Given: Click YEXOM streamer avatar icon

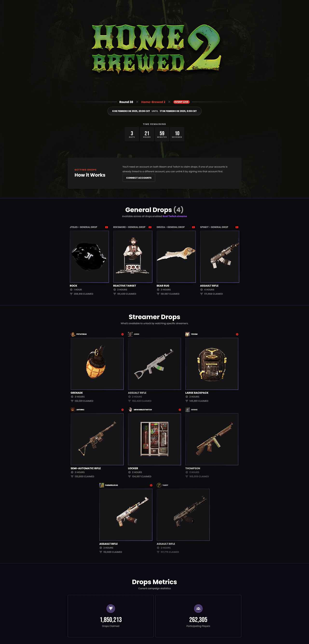Looking at the screenshot, I should coord(187,334).
